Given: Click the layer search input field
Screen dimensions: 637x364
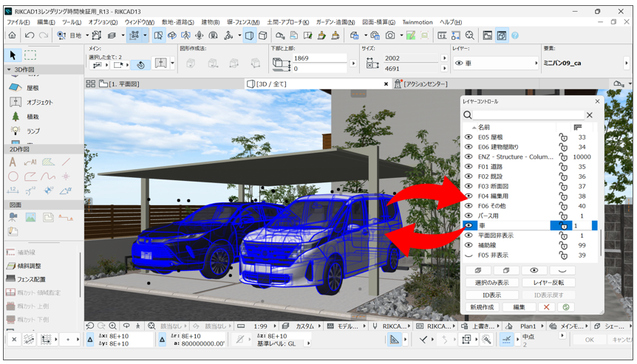Looking at the screenshot, I should pos(528,115).
